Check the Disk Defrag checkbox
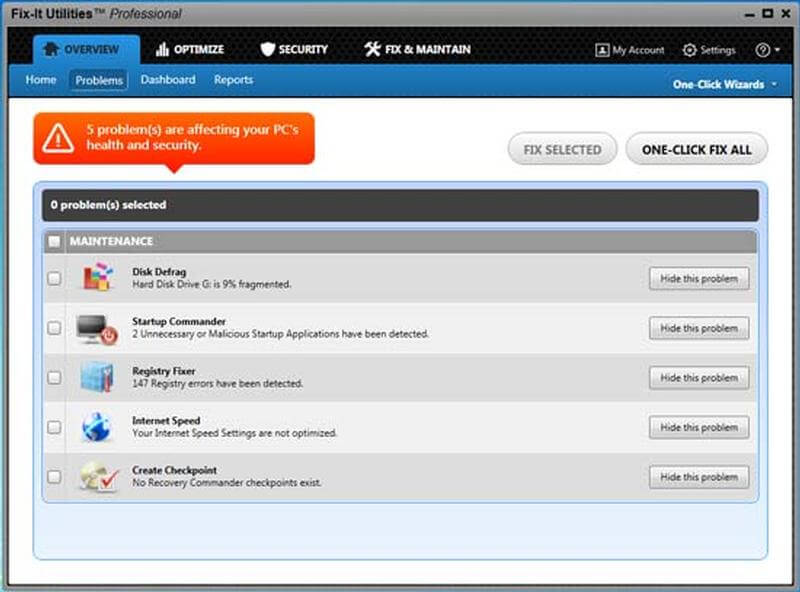Viewport: 800px width, 592px height. tap(54, 279)
